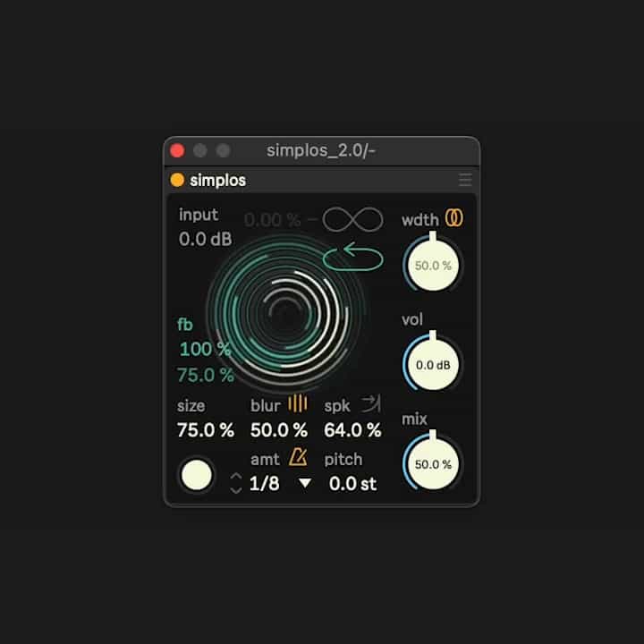Click the orange stereo width rings icon
644x644 pixels.
[x=455, y=219]
